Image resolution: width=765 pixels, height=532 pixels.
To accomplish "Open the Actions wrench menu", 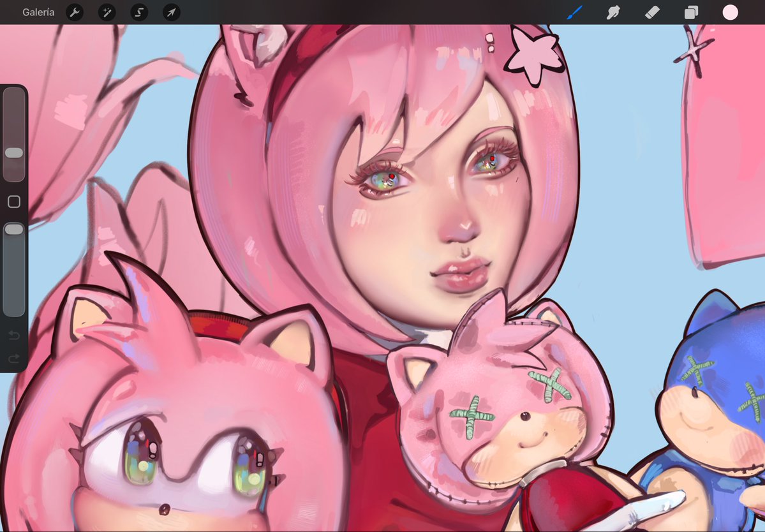I will [x=75, y=12].
